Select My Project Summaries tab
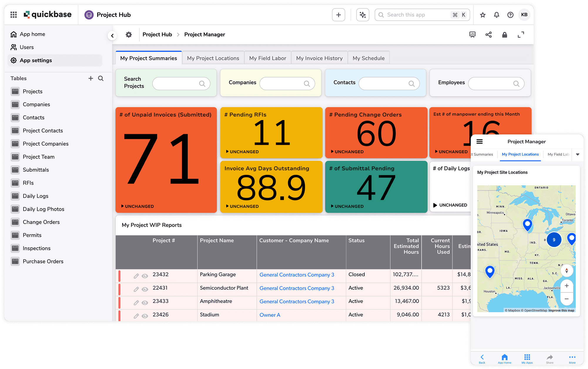Viewport: 588px width, 369px height. pos(148,58)
